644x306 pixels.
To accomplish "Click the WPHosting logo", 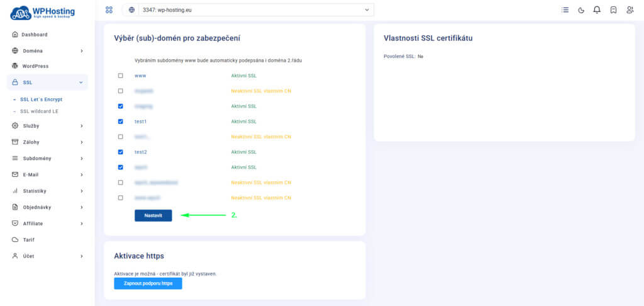I will (42, 12).
